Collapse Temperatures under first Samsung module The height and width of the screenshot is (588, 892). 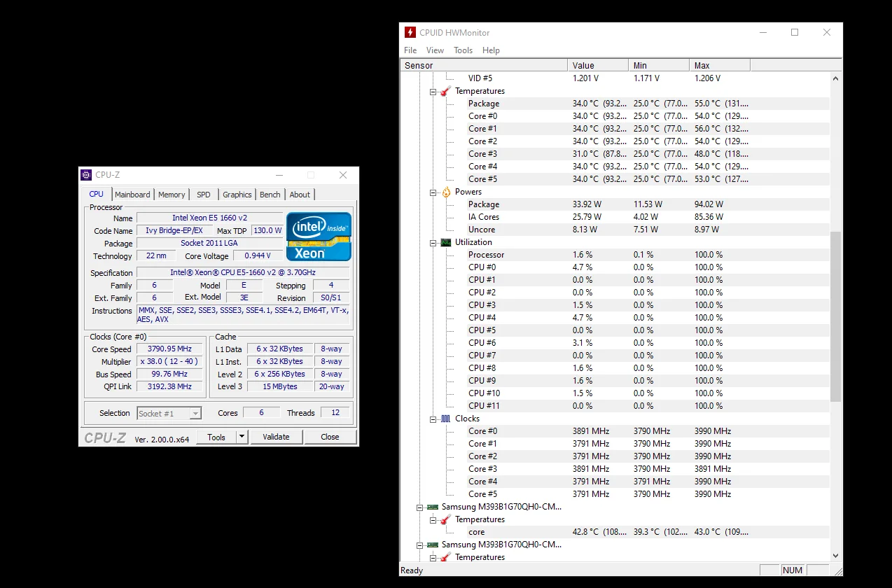[x=433, y=520]
